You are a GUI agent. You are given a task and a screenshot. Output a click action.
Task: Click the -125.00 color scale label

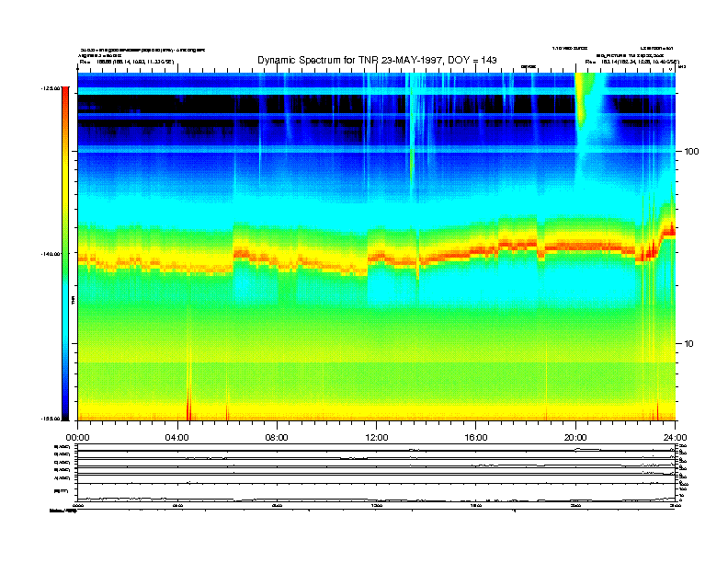pos(51,87)
